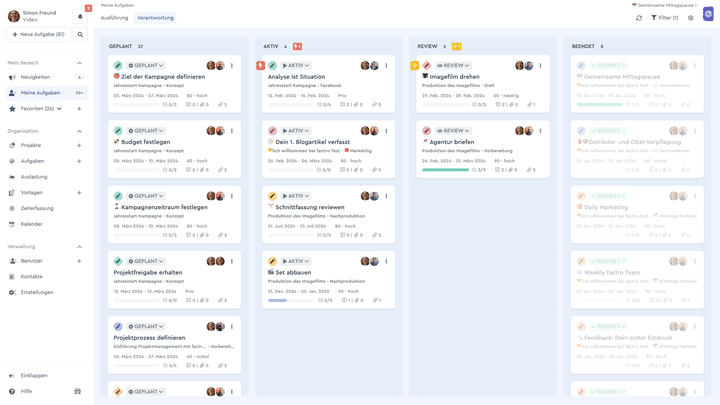Open three-dot menu of Imagefilm drehen
This screenshot has width=720, height=405.
point(540,66)
